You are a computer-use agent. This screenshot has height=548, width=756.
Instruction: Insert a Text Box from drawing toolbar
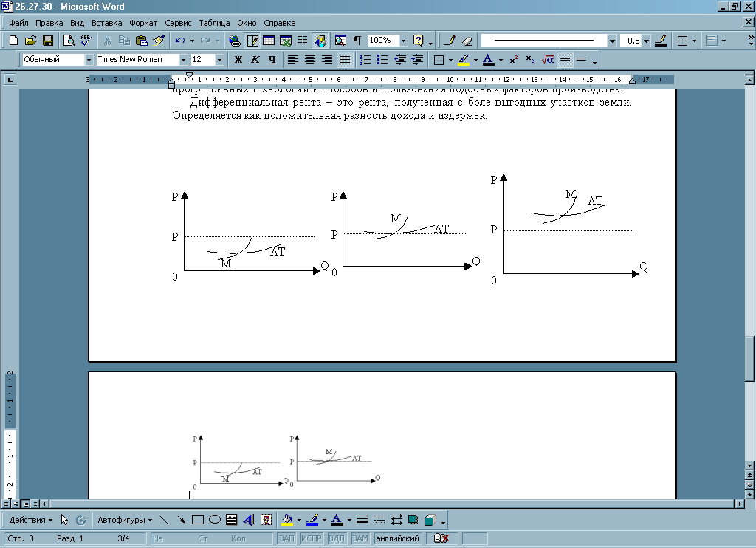232,520
